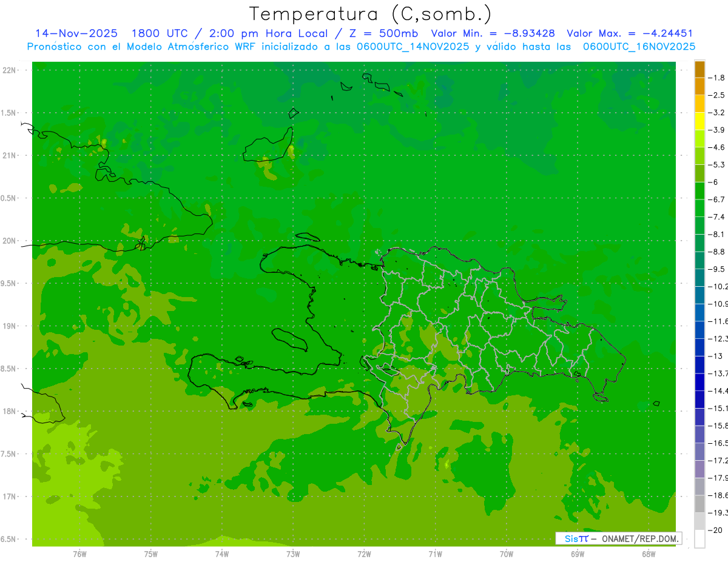Pick the yellow swatch between -3.2 and -3.9
This screenshot has height=562, width=728.
click(700, 121)
